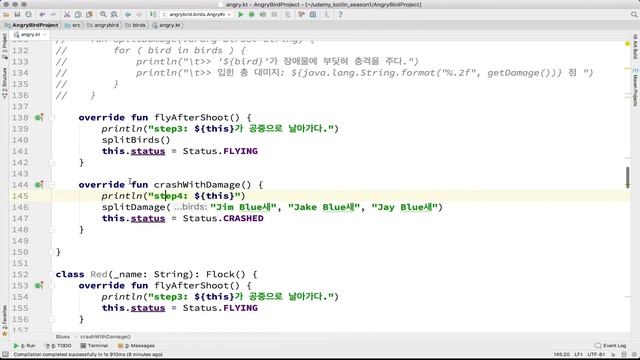Open the Terminal tool window

tap(94, 346)
